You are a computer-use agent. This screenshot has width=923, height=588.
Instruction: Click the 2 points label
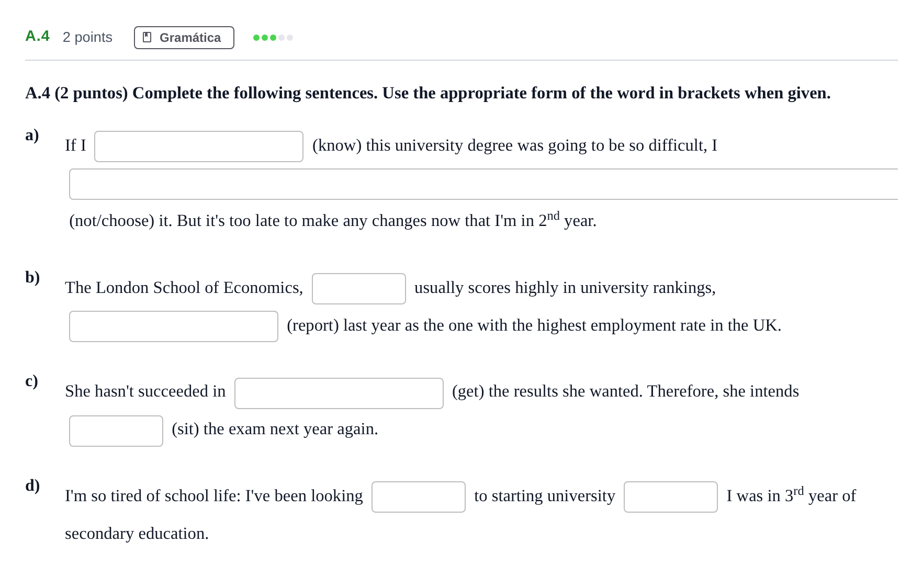87,37
